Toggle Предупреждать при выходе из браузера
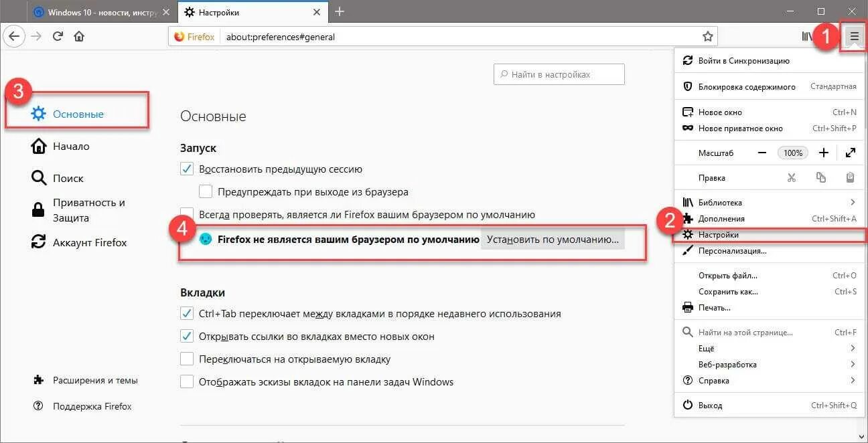The width and height of the screenshot is (868, 443). tap(206, 192)
